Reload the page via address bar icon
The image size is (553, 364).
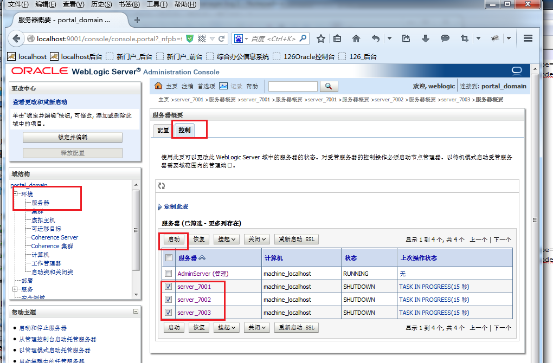pos(221,39)
